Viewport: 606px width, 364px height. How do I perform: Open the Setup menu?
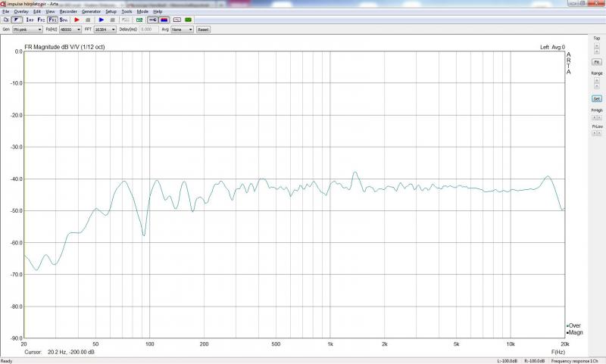tap(111, 12)
